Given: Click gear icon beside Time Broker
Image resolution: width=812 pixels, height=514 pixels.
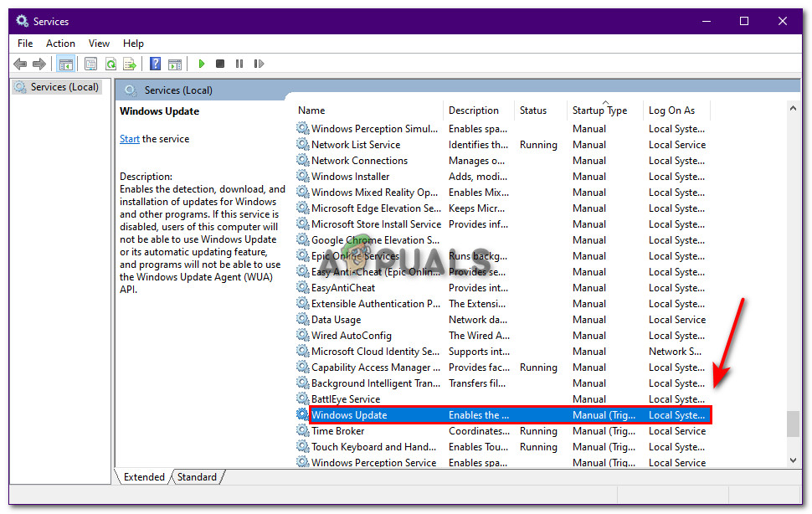Looking at the screenshot, I should pyautogui.click(x=302, y=430).
